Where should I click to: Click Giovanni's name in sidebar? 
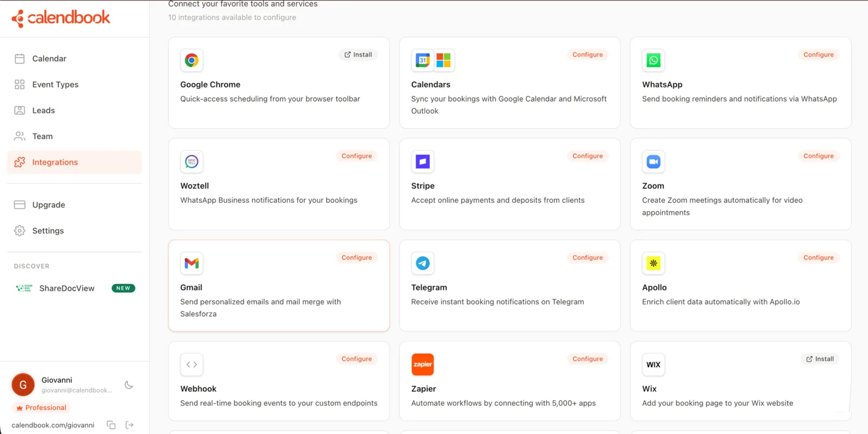pos(57,380)
